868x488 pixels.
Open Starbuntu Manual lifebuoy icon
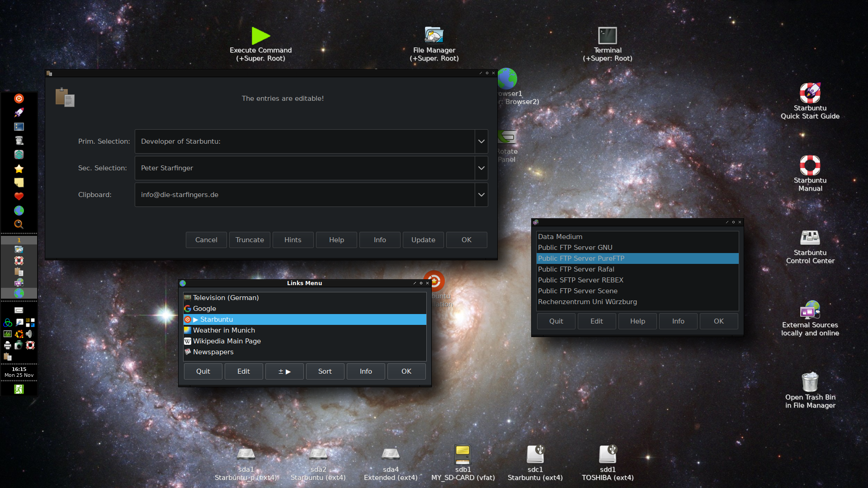[x=810, y=165]
